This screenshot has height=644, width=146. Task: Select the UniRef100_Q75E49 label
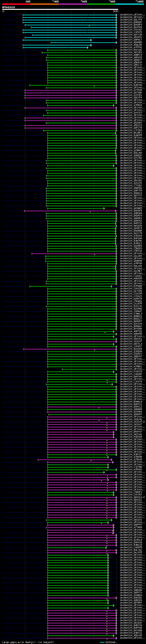(131, 459)
